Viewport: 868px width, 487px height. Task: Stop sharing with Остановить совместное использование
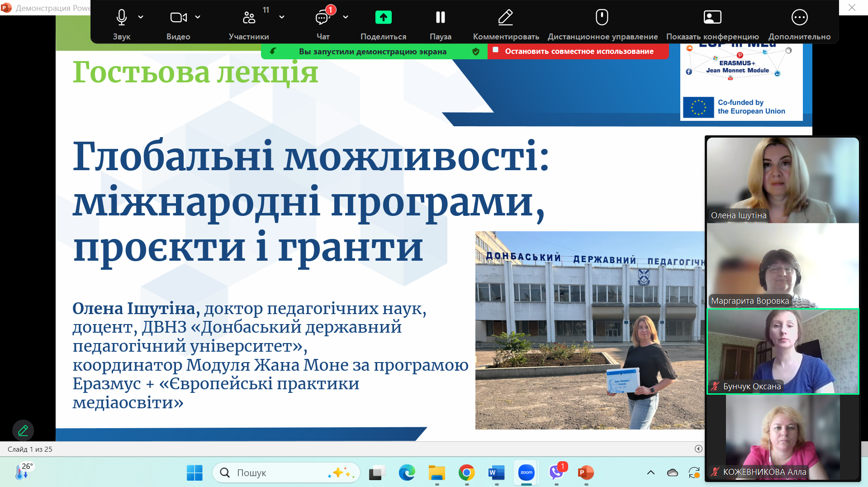point(578,51)
